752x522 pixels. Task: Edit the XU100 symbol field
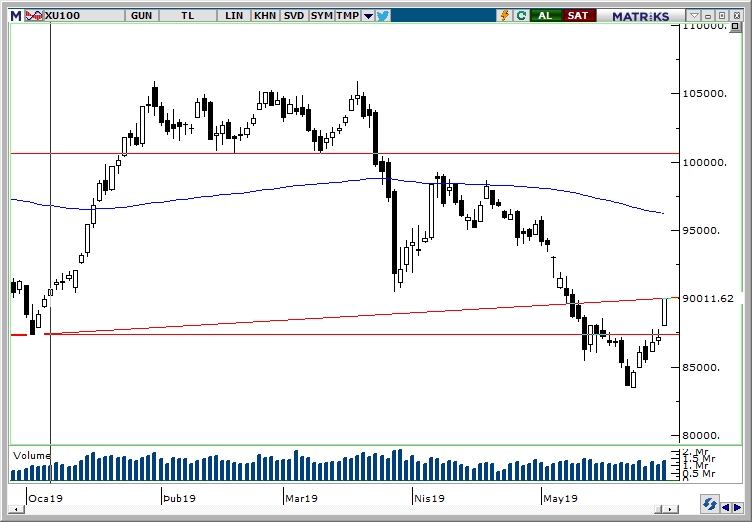click(84, 16)
